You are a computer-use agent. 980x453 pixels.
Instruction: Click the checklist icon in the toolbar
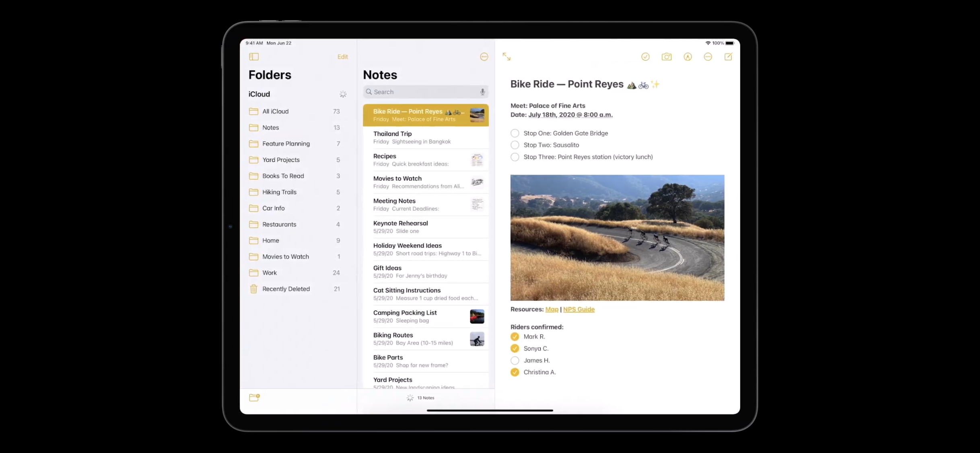click(645, 57)
